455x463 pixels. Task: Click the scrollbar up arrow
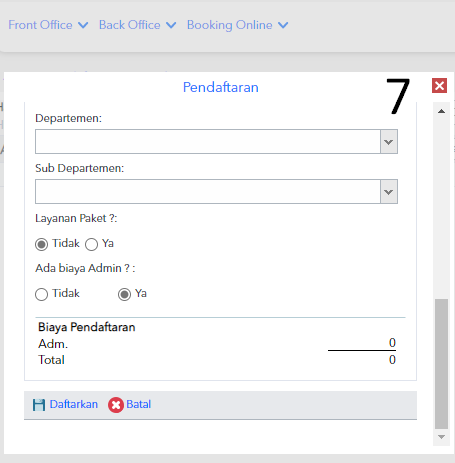(441, 111)
